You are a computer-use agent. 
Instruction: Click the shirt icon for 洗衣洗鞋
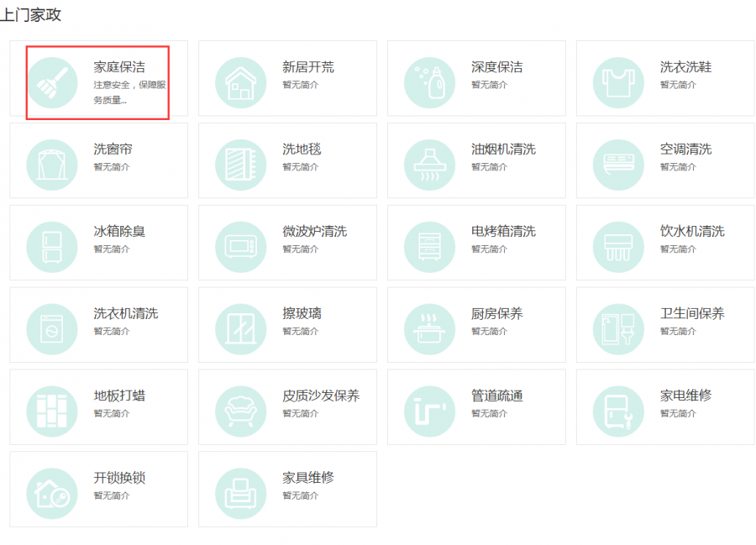618,83
